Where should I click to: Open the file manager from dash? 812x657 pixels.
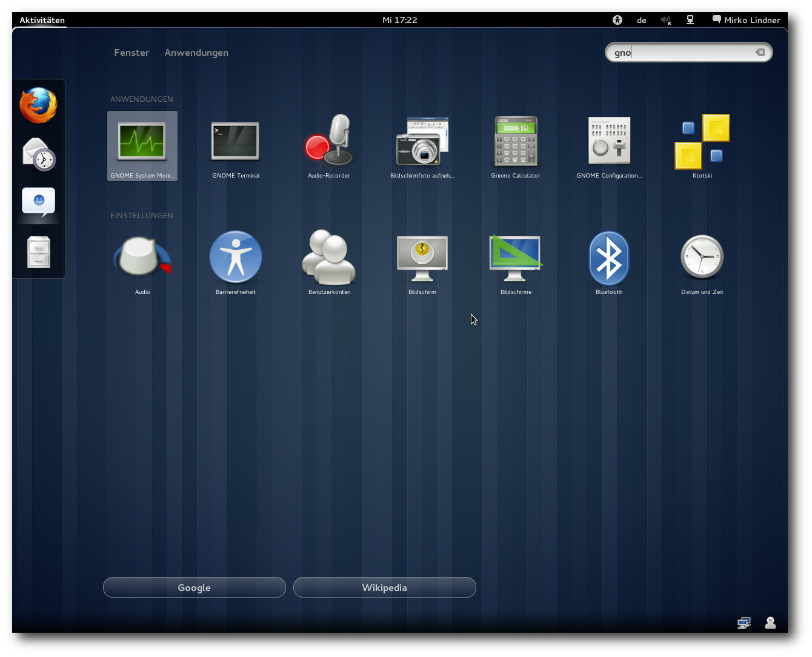point(38,252)
